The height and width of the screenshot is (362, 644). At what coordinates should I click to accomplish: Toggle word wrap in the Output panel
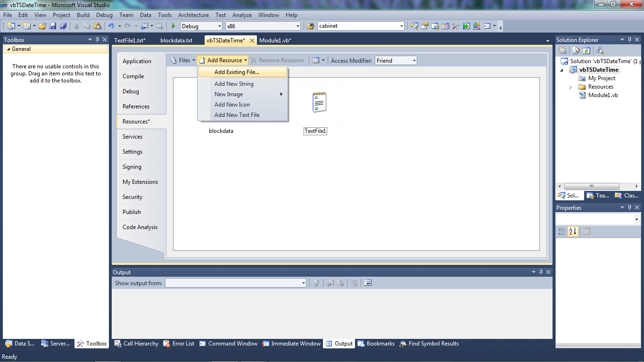[368, 283]
